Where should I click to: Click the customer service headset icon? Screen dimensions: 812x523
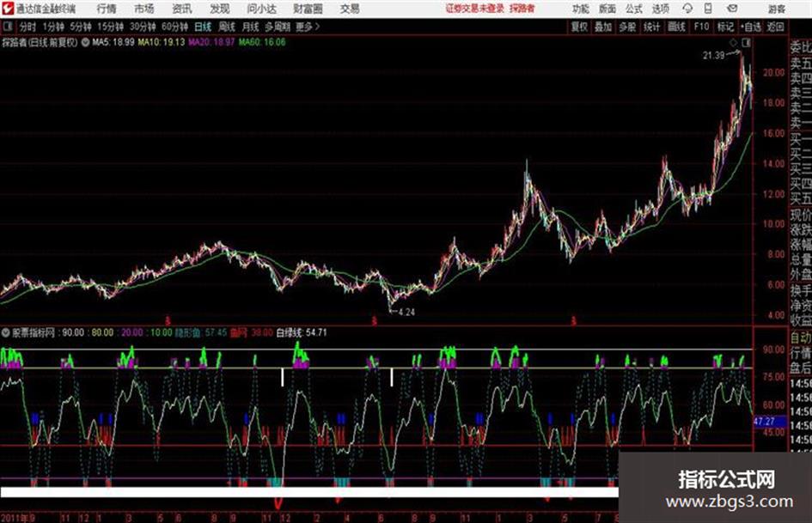click(x=687, y=9)
